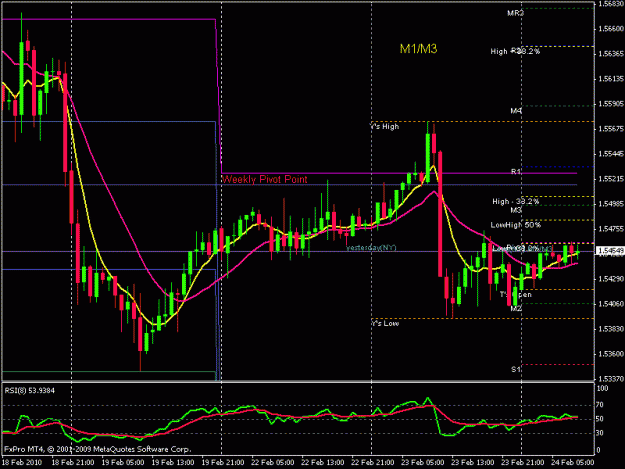Click the 1.54060 price axis value
Image resolution: width=625 pixels, height=469 pixels.
point(611,304)
